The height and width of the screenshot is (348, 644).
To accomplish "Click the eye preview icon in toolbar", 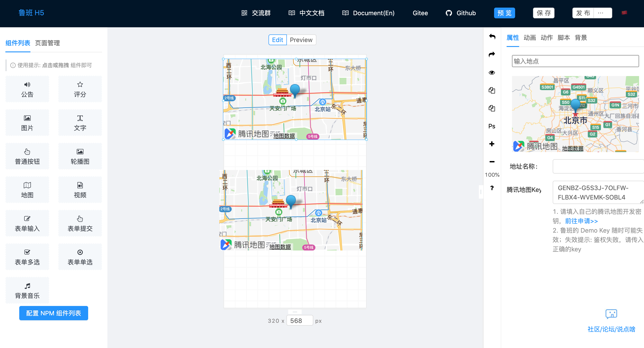I will [x=492, y=72].
